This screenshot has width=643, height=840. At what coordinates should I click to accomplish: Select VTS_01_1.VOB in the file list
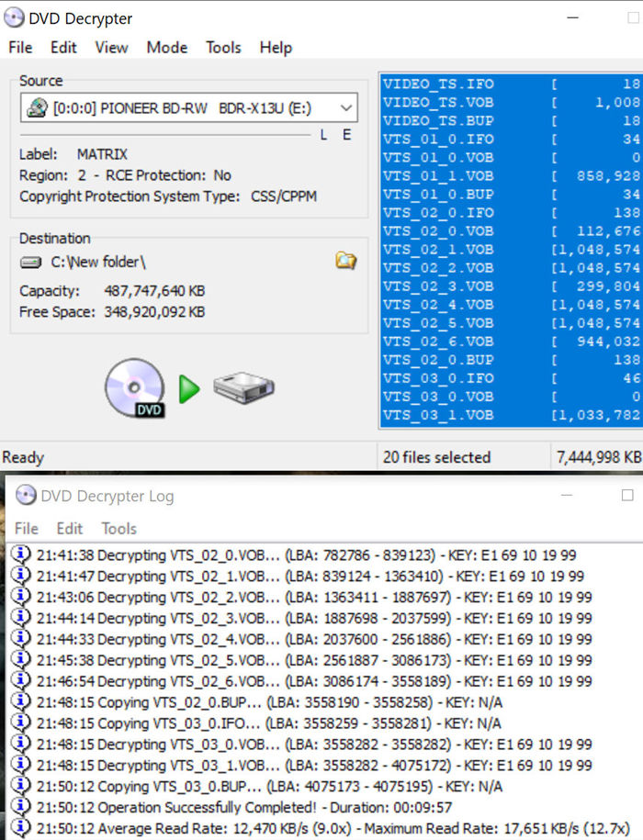(x=512, y=175)
